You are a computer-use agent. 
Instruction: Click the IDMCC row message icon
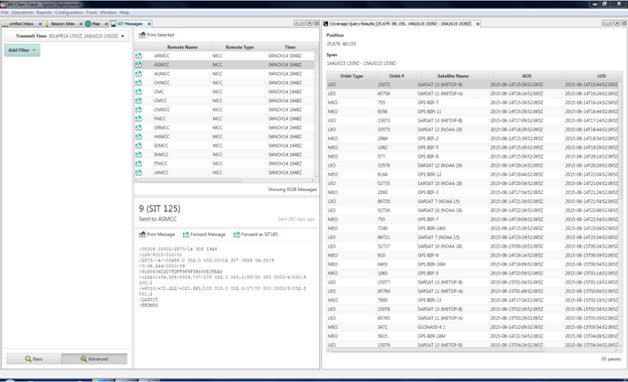(x=139, y=146)
